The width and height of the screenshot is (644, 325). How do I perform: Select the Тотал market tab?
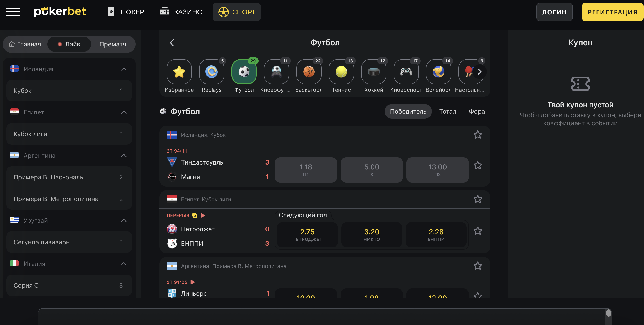[x=447, y=111]
